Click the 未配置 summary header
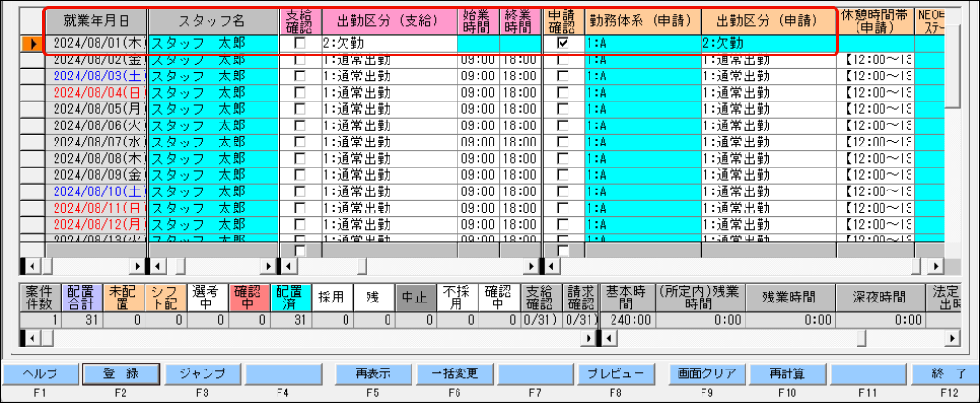The height and width of the screenshot is (403, 980). point(123,298)
